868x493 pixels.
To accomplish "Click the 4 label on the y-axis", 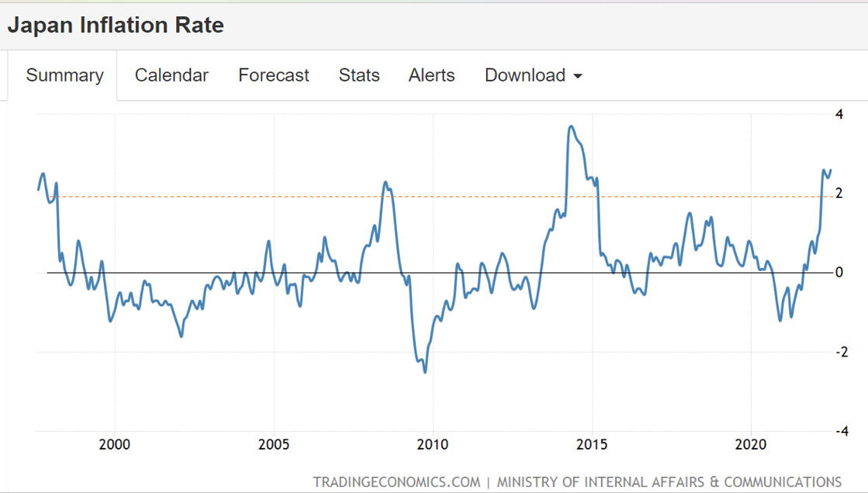I will coord(838,115).
